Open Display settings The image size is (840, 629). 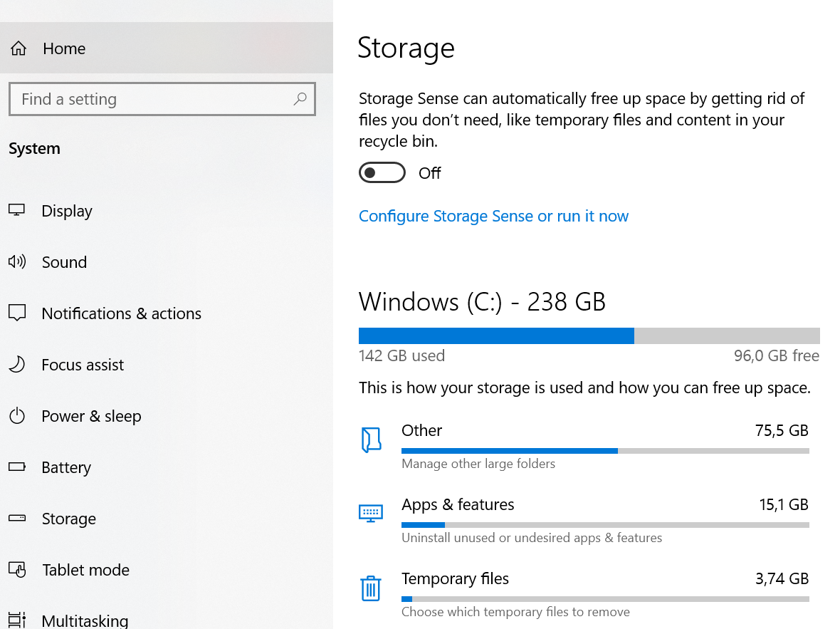(x=167, y=211)
